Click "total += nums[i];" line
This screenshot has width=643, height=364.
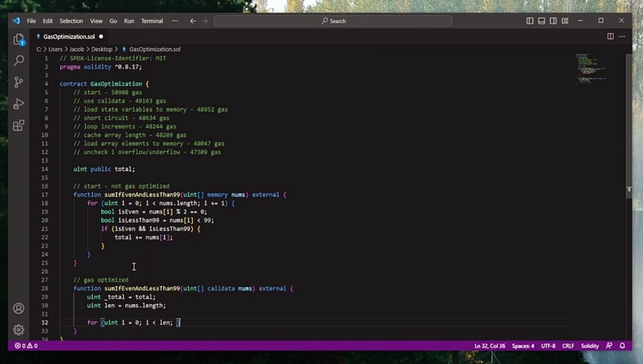144,237
